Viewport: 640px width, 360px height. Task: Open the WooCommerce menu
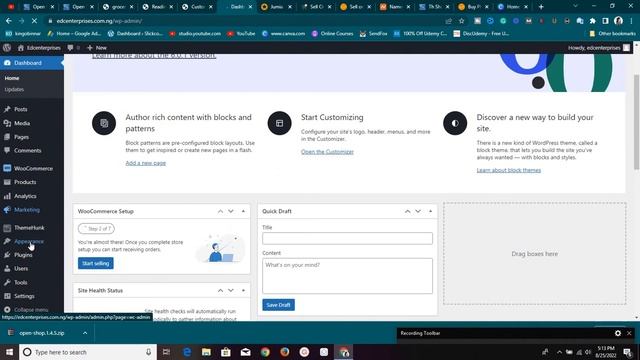pyautogui.click(x=33, y=169)
